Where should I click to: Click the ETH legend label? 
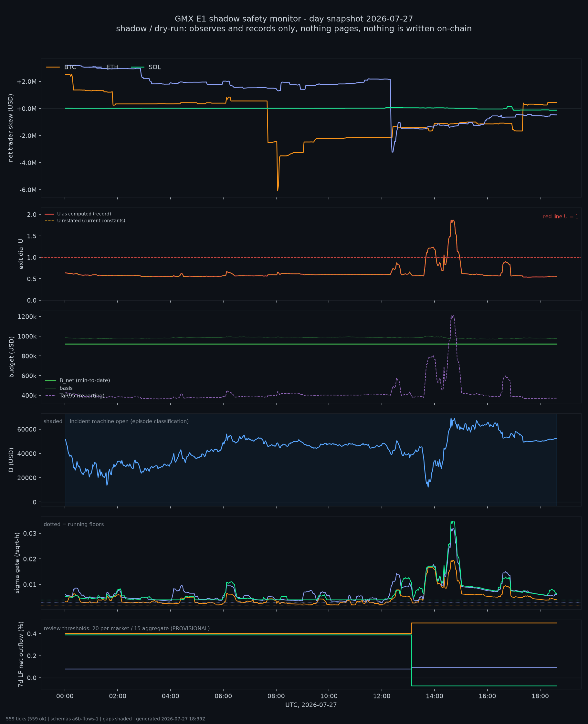[112, 67]
